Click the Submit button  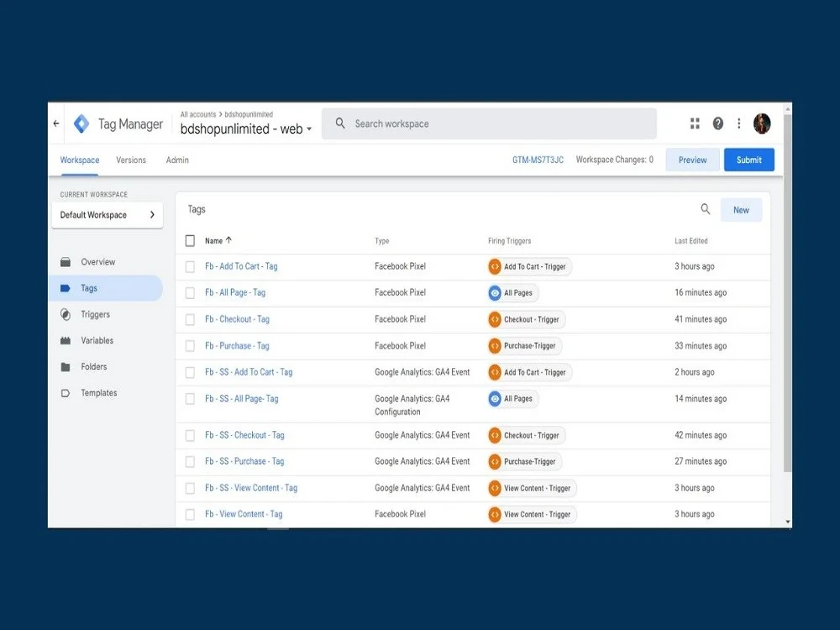(748, 160)
